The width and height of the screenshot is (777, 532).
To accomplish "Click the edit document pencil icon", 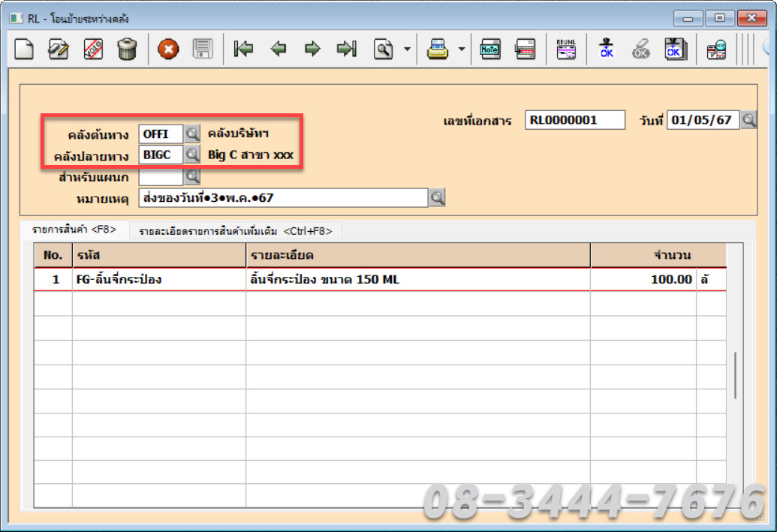I will click(59, 49).
